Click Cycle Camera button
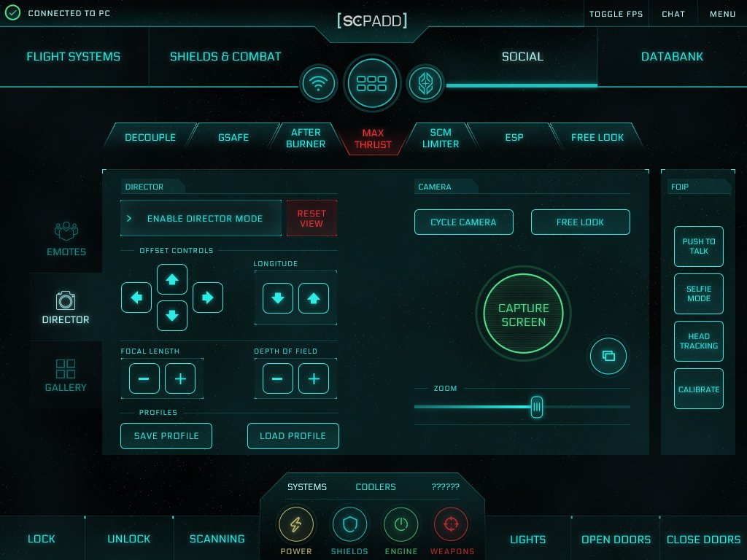Viewport: 747px width, 560px height. pos(463,222)
